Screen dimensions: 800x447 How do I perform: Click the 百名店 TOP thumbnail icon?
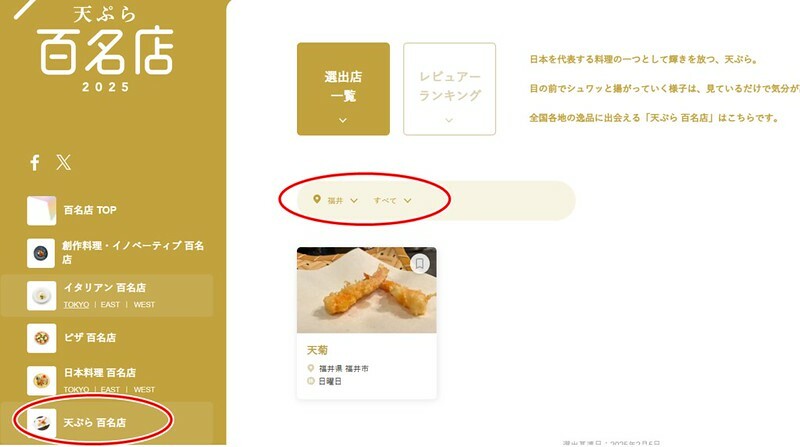pyautogui.click(x=41, y=210)
